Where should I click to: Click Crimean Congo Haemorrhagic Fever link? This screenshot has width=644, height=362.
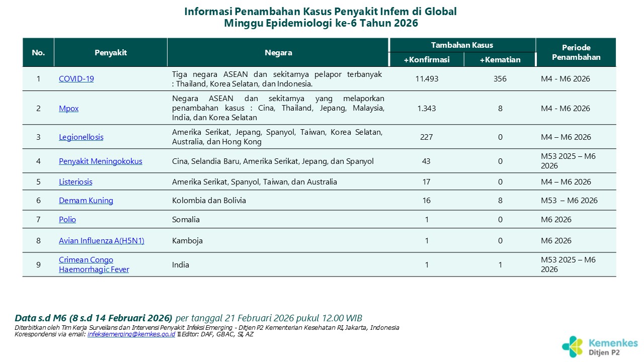94,264
